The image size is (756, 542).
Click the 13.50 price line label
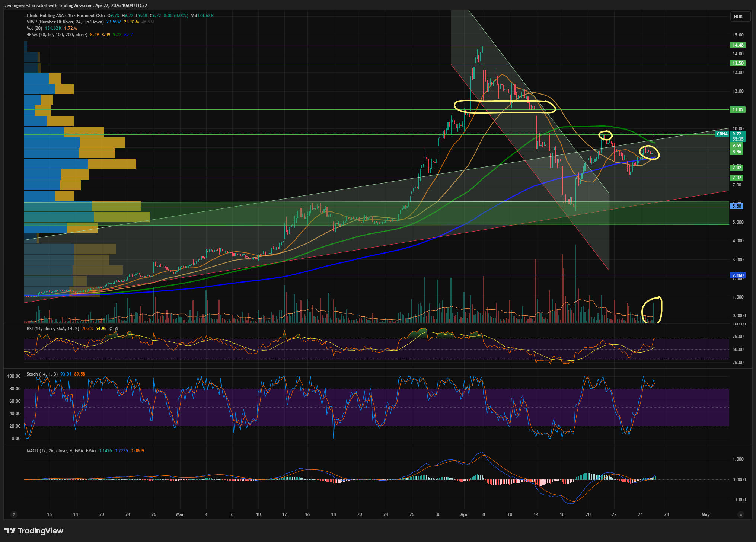click(738, 63)
